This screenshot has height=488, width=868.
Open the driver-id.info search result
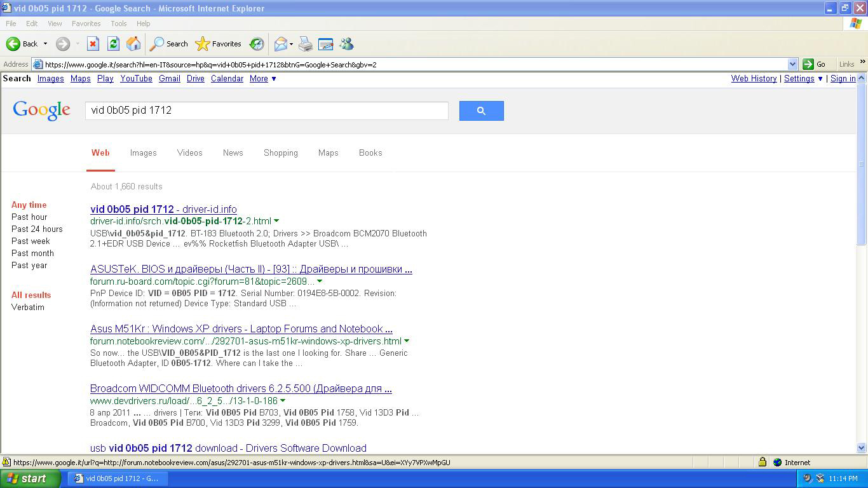tap(163, 209)
